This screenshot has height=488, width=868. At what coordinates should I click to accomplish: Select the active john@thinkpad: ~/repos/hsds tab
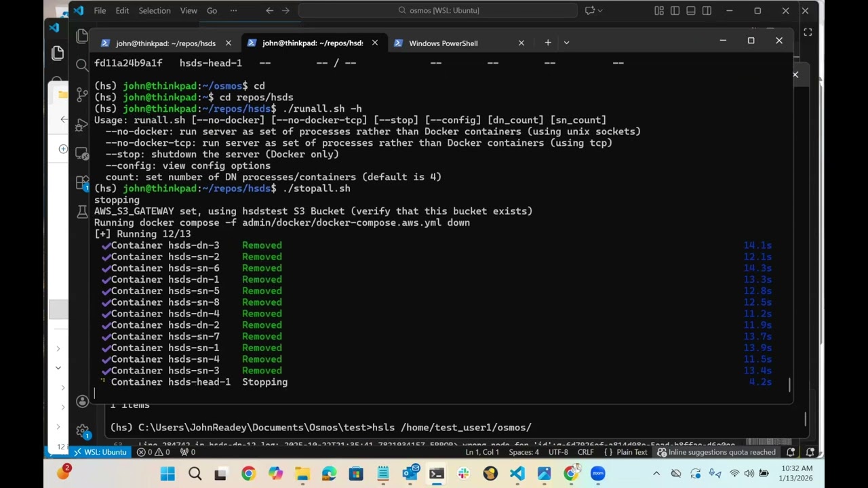[x=312, y=43]
